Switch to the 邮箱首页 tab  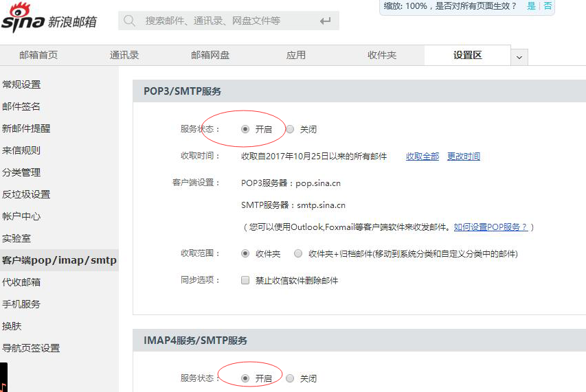point(38,55)
